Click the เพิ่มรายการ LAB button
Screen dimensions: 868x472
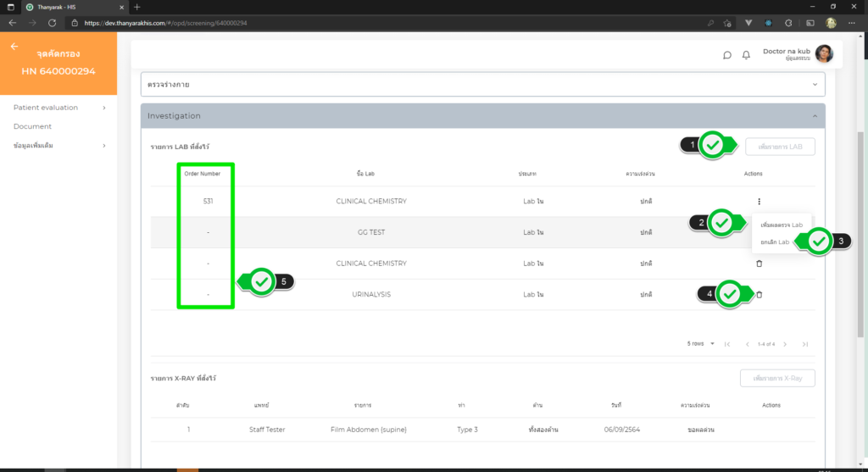(x=780, y=147)
